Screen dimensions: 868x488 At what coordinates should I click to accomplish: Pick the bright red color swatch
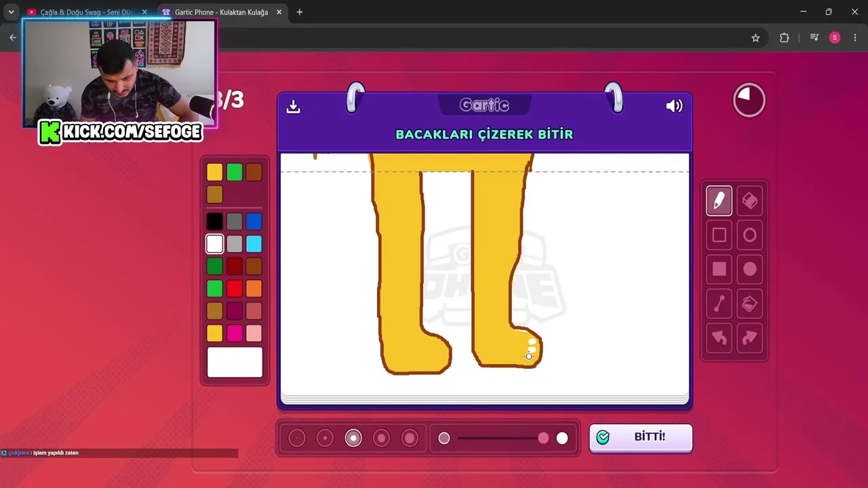click(x=234, y=289)
